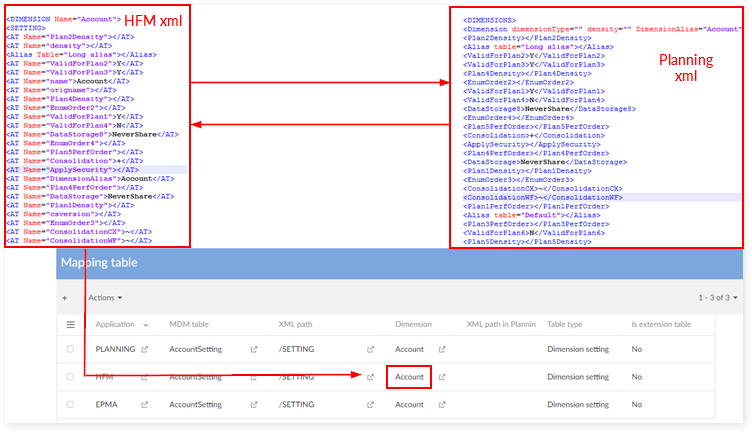Open link icon next to PLANNING AccountSetting

[254, 350]
